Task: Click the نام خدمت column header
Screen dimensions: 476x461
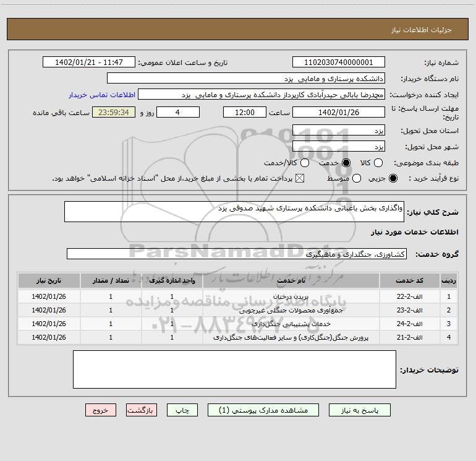Action: 291,280
